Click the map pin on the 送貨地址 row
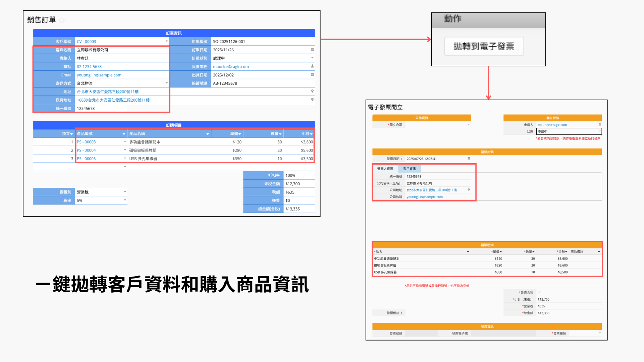 coord(312,100)
